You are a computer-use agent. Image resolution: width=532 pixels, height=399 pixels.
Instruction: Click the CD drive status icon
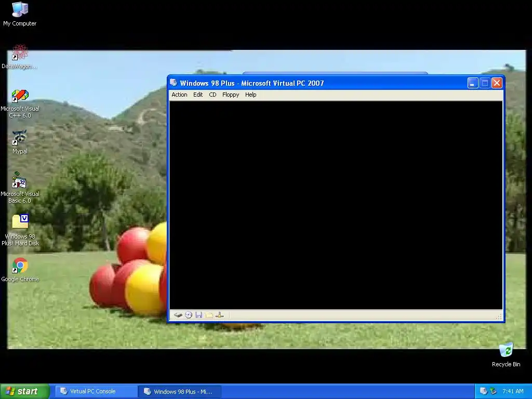coord(188,315)
